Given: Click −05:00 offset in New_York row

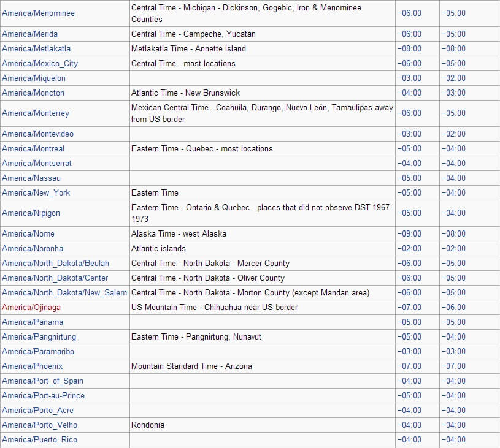Looking at the screenshot, I should tap(409, 193).
